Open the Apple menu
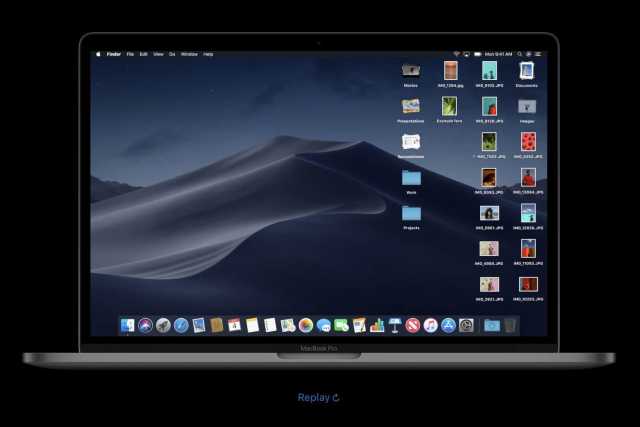 (98, 54)
